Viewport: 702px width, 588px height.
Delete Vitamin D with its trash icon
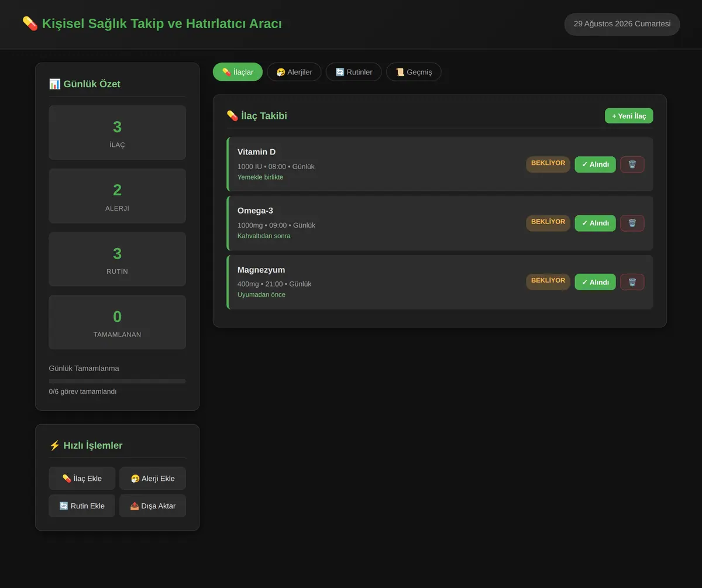click(632, 164)
